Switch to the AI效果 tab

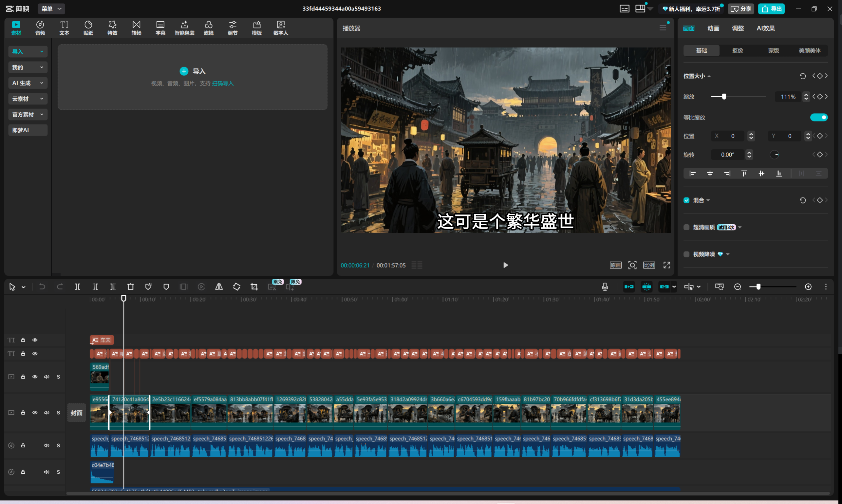point(766,28)
